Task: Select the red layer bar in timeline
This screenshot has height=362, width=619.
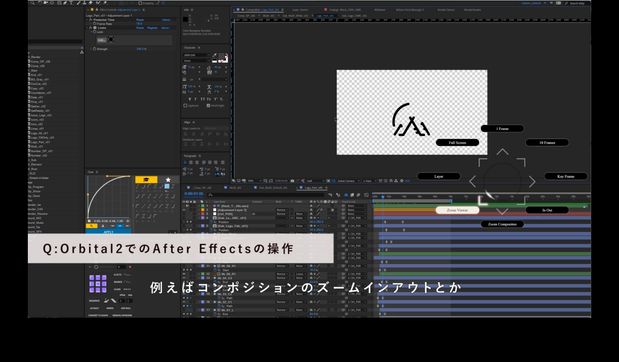Action: [x=482, y=214]
